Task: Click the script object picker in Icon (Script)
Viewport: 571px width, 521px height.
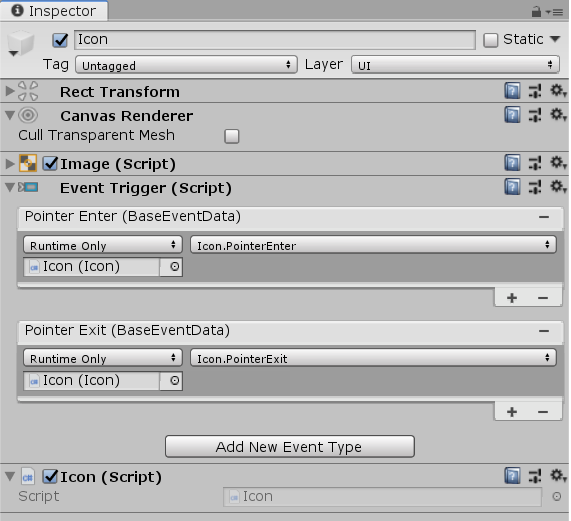Action: (556, 497)
